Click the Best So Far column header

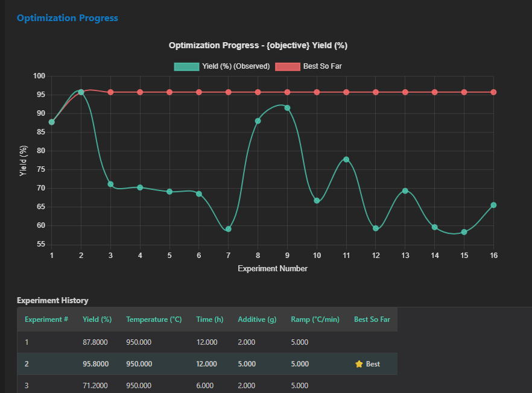372,319
